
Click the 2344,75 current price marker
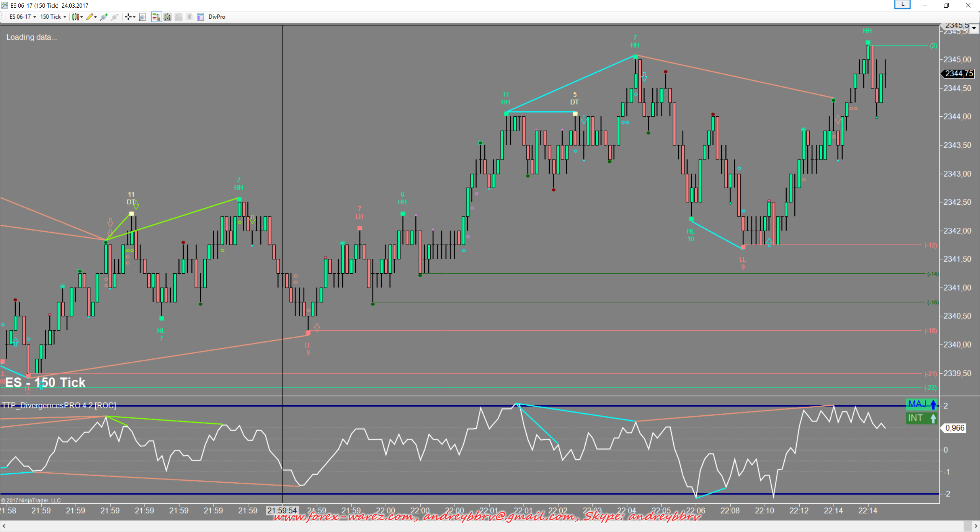[959, 73]
